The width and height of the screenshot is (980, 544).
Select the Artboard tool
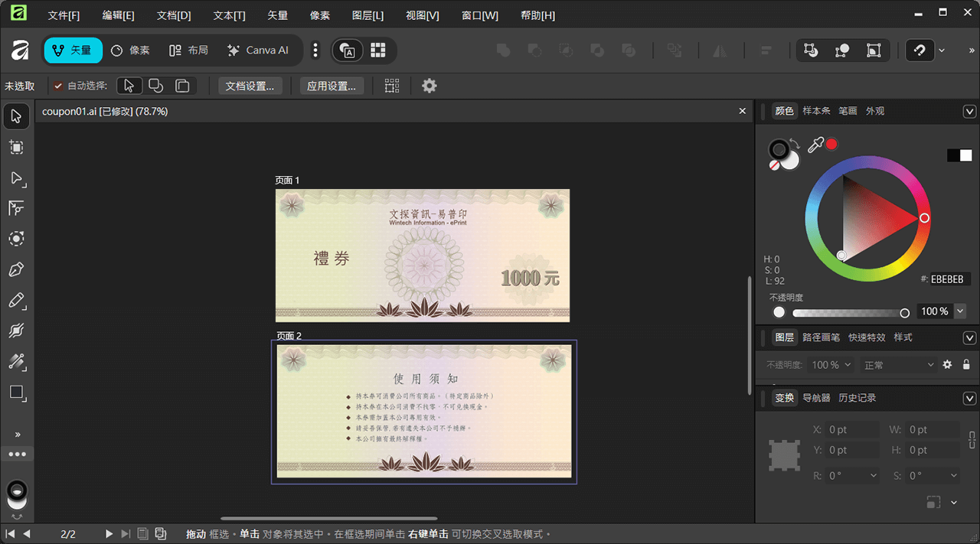click(x=16, y=147)
